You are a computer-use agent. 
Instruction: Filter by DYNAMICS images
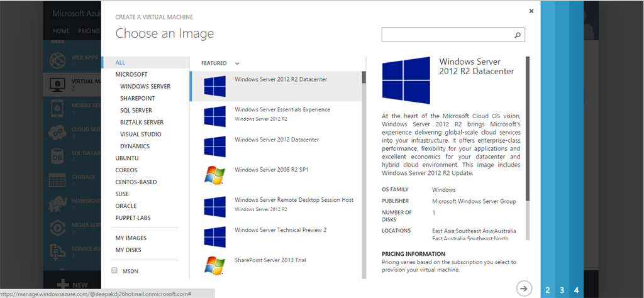[135, 146]
